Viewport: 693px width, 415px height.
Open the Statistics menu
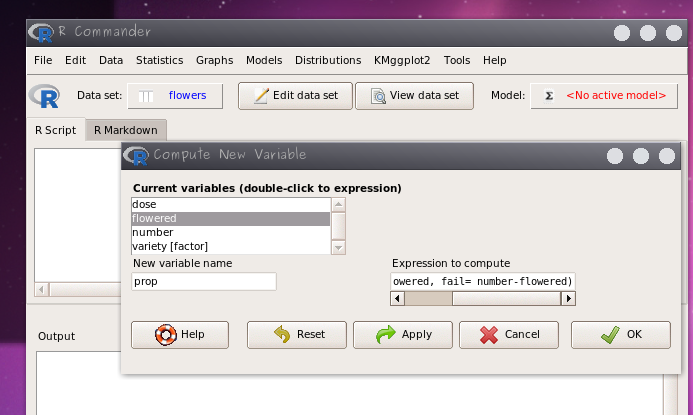coord(159,60)
